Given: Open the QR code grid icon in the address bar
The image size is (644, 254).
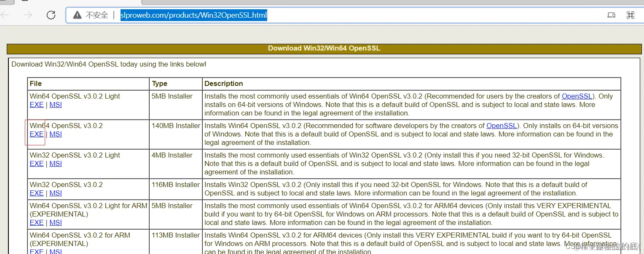Looking at the screenshot, I should pyautogui.click(x=631, y=15).
